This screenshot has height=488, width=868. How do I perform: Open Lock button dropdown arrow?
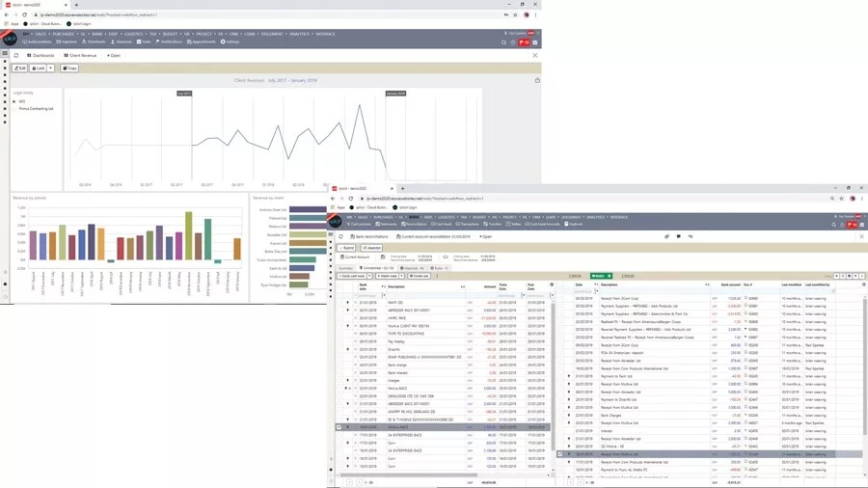point(50,68)
